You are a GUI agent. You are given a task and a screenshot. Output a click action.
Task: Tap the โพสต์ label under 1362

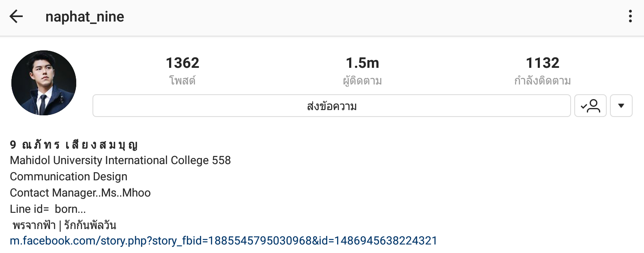182,80
